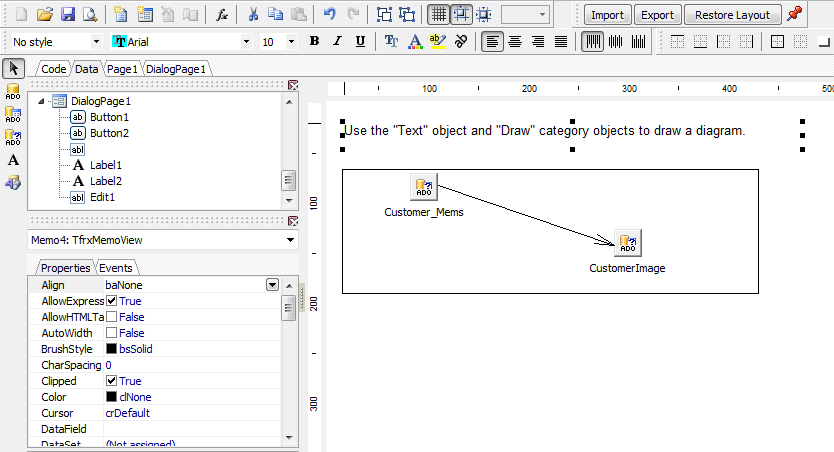Collapse the DialogPage1 tree node
Screen dimensions: 834x452
pyautogui.click(x=41, y=101)
